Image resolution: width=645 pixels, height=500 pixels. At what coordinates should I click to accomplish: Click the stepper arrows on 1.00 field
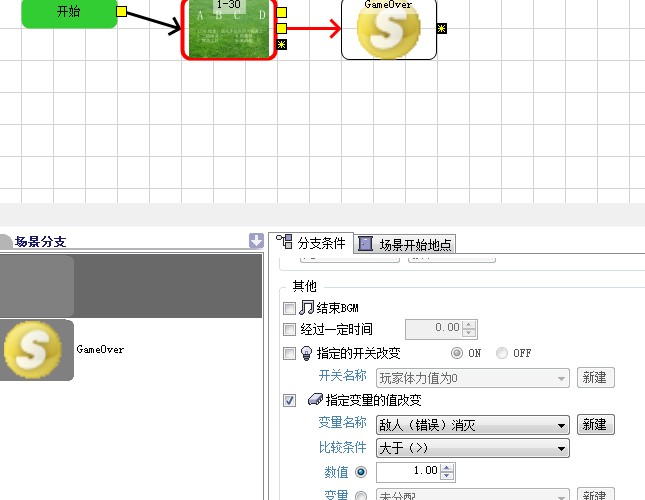pos(447,472)
